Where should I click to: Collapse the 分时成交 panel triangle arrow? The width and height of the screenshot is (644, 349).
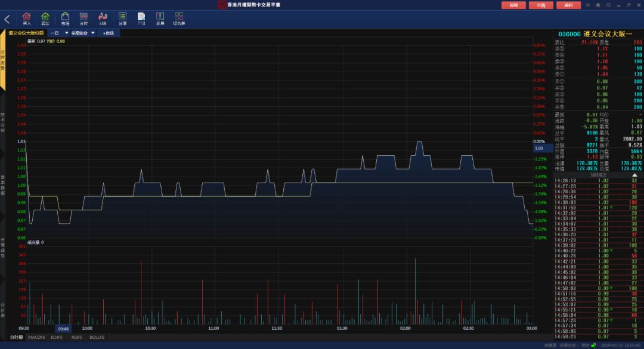634,175
